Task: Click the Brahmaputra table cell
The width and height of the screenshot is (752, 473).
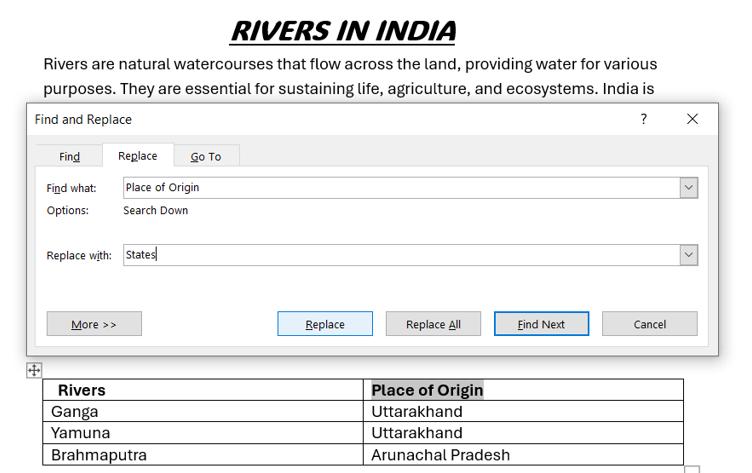Action: click(x=99, y=455)
